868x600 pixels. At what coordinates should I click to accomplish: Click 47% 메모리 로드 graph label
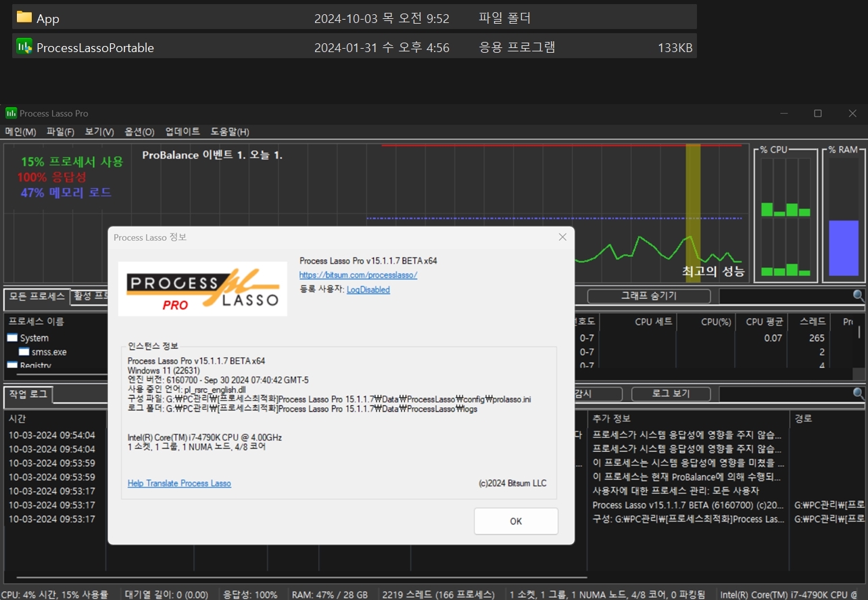[x=66, y=193]
